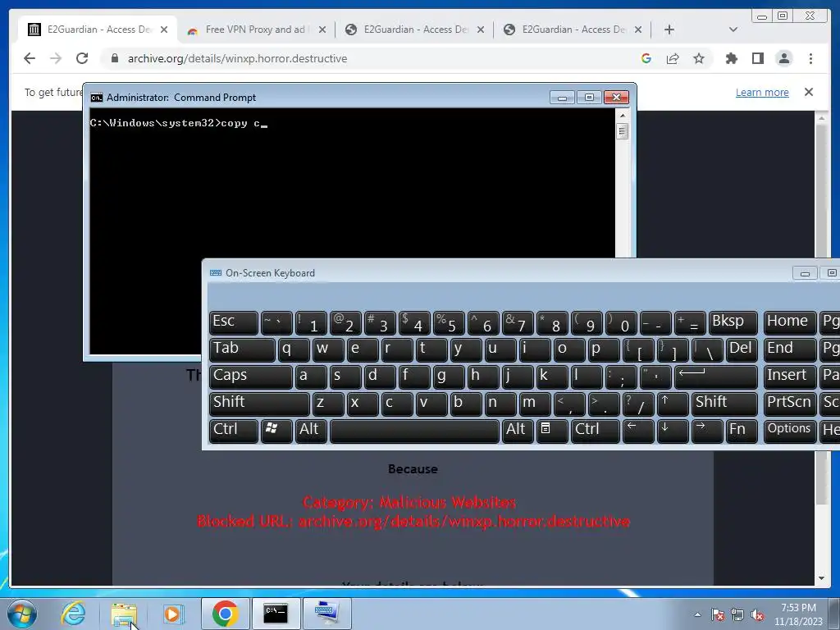Click the Command Prompt scrollbar thumb
This screenshot has width=840, height=630.
(x=622, y=130)
